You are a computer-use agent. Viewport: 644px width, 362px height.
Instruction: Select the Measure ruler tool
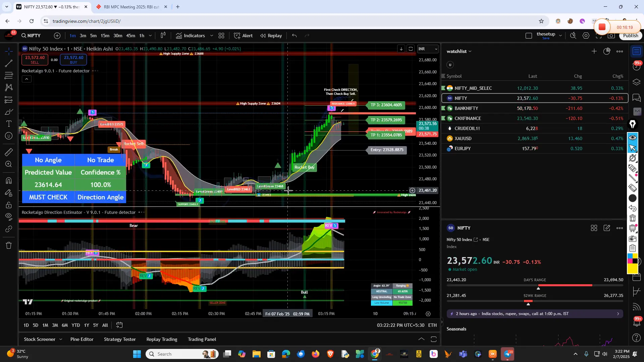click(x=8, y=152)
